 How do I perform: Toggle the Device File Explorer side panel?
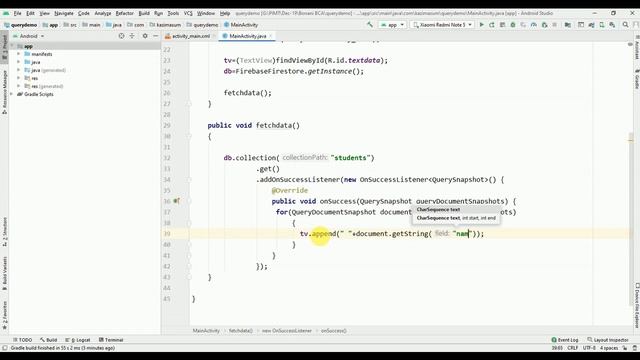click(636, 305)
